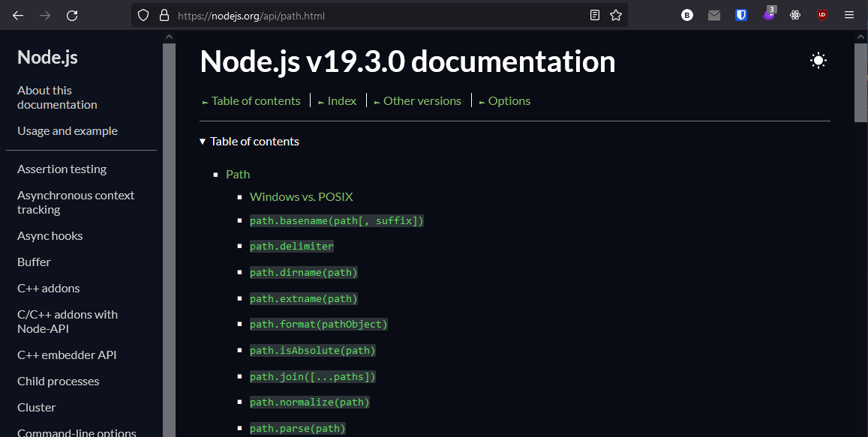This screenshot has width=868, height=437.
Task: Click the sidebar scrollbar up arrow
Action: click(170, 37)
